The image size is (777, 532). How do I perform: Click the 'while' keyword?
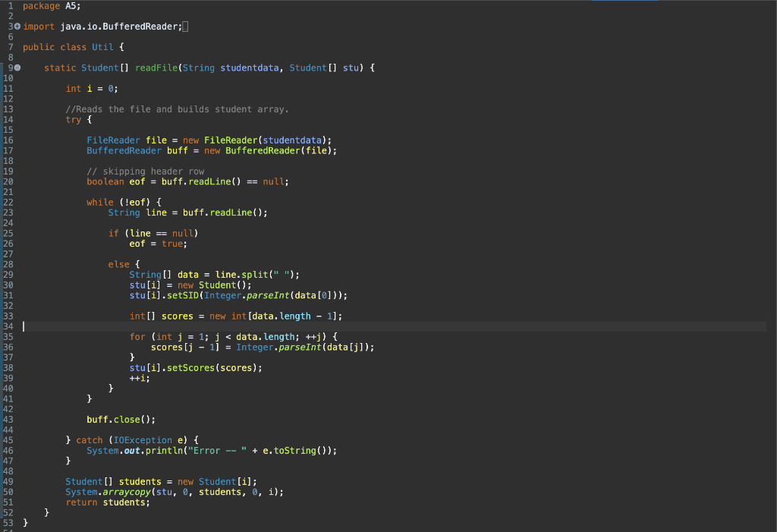tap(99, 203)
